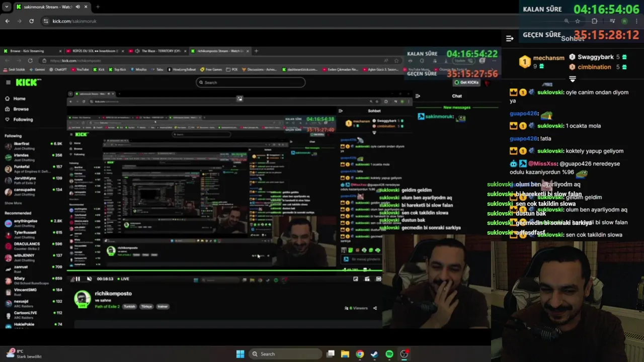Image resolution: width=644 pixels, height=362 pixels.
Task: Click the Türkçe tag
Action: [x=146, y=306]
